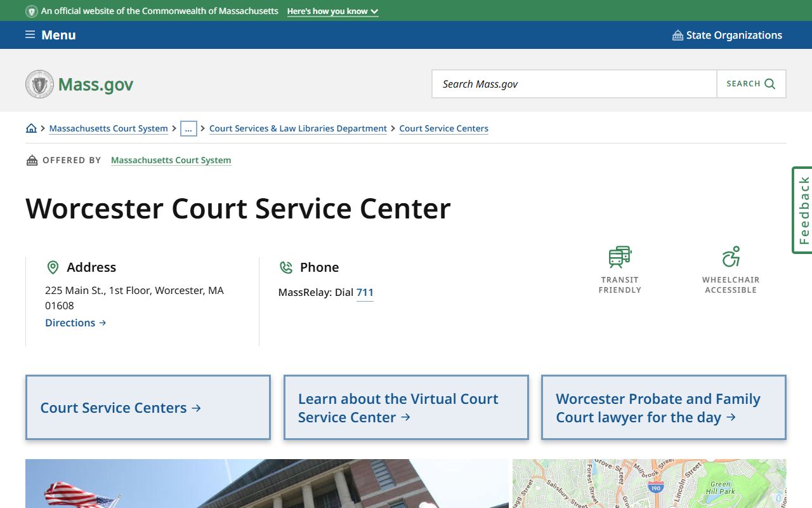Click the SEARCH button

click(751, 84)
